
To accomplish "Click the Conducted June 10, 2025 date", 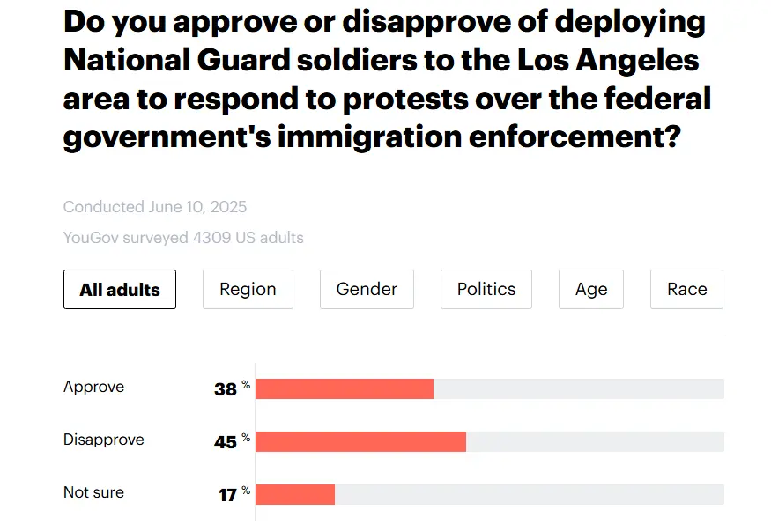I will click(x=155, y=208).
